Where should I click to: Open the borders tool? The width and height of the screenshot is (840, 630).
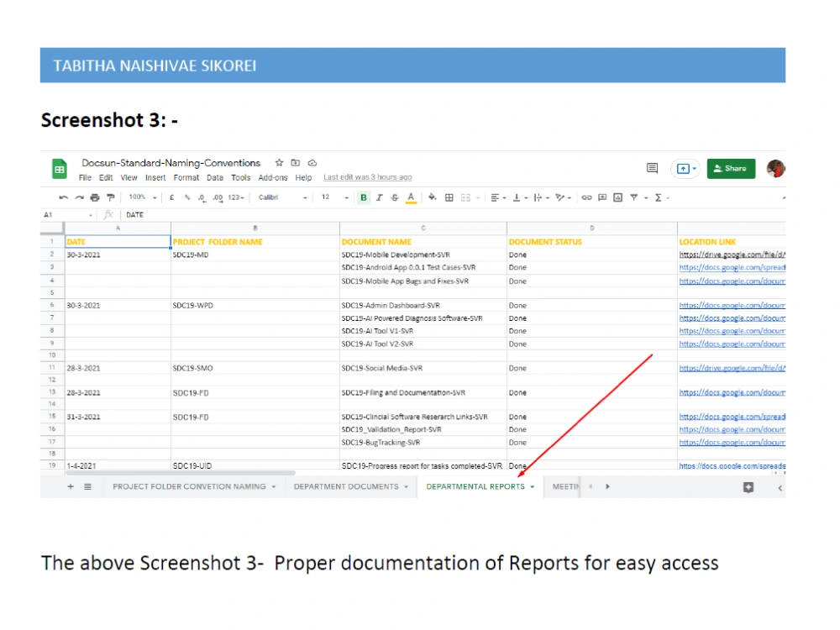click(x=449, y=197)
